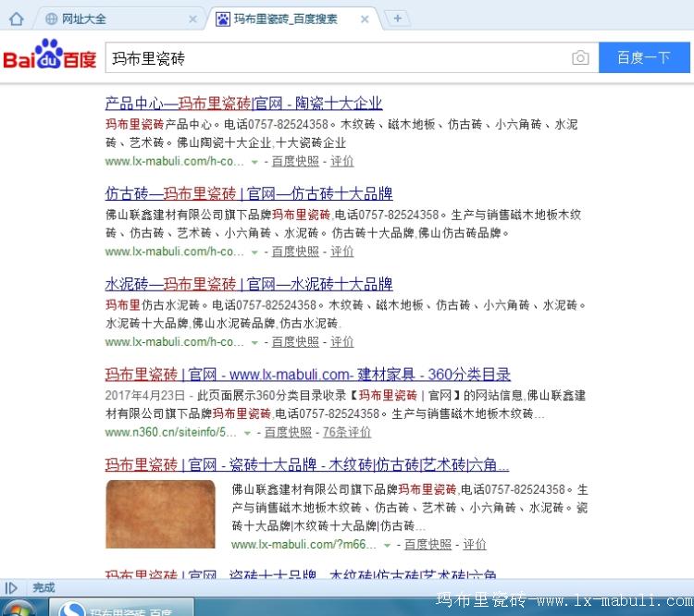Close the 网址大全 tab
This screenshot has width=694, height=616.
(192, 19)
